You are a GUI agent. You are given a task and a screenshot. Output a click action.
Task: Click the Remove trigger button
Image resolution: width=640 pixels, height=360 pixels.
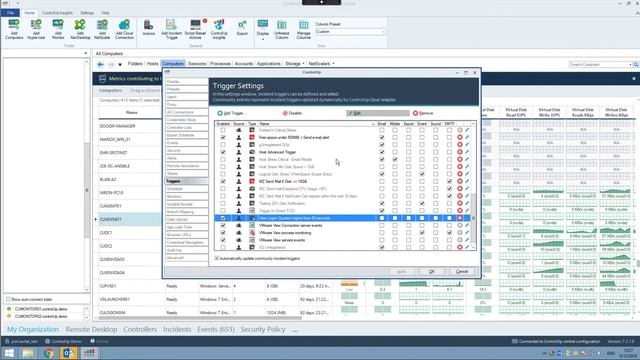pyautogui.click(x=423, y=113)
